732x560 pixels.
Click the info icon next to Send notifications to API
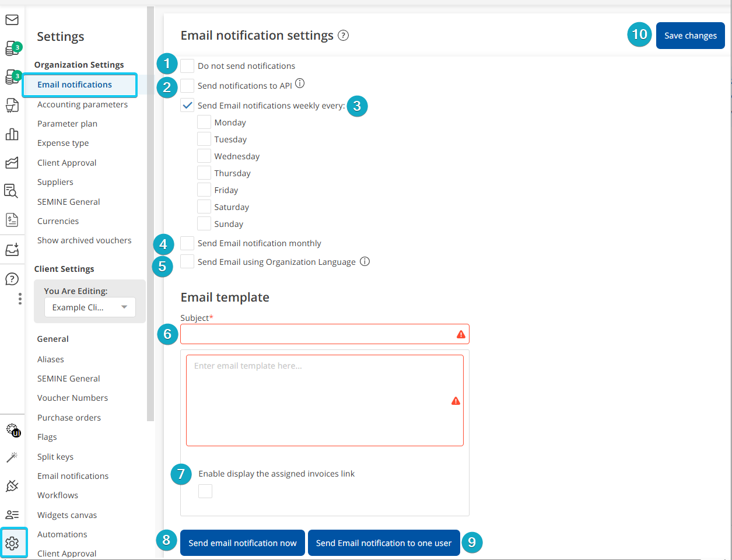click(x=300, y=83)
